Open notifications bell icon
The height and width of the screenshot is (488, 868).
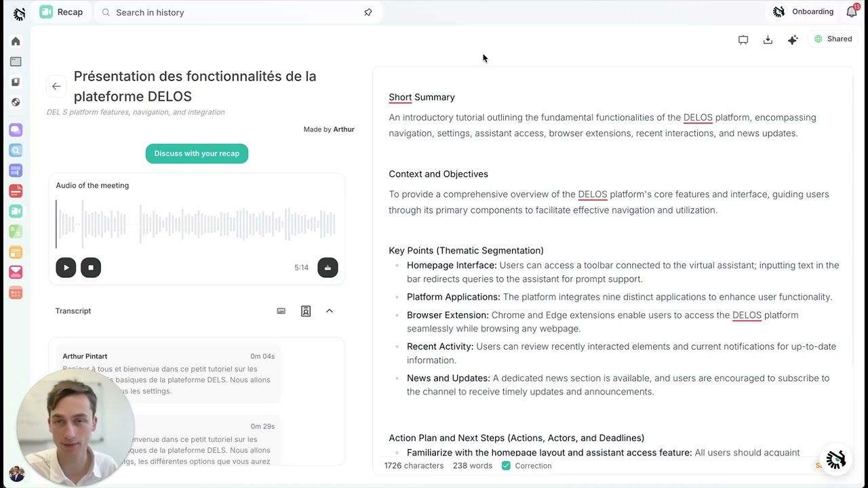tap(852, 12)
